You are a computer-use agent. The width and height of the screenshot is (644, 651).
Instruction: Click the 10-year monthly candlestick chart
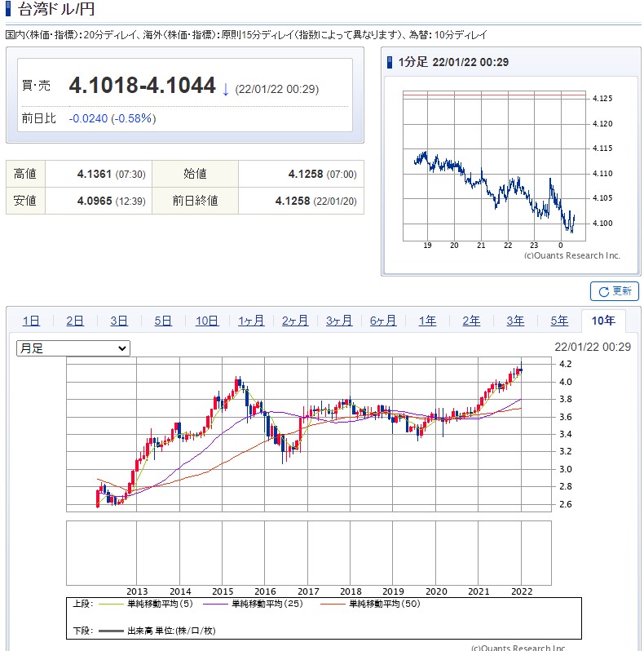pos(309,434)
